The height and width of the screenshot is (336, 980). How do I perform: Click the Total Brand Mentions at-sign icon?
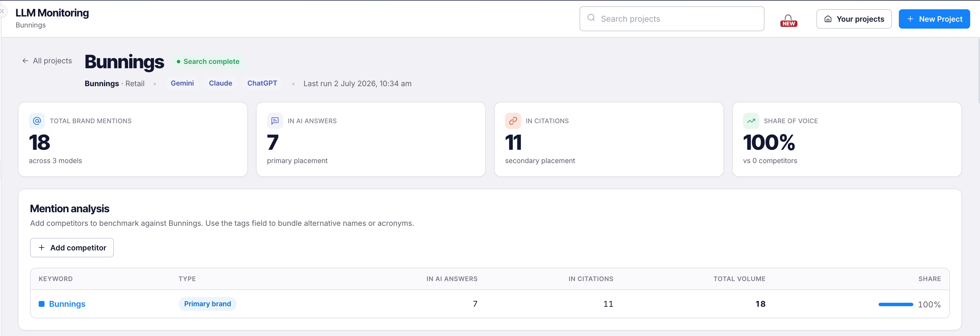click(x=37, y=121)
